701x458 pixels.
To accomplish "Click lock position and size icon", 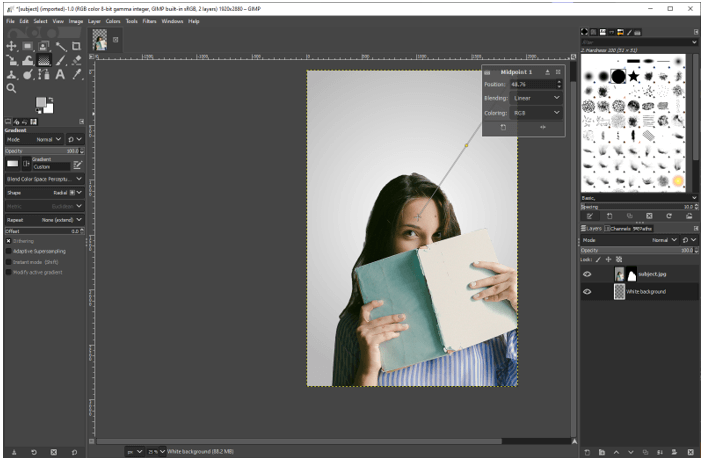I will tap(608, 259).
